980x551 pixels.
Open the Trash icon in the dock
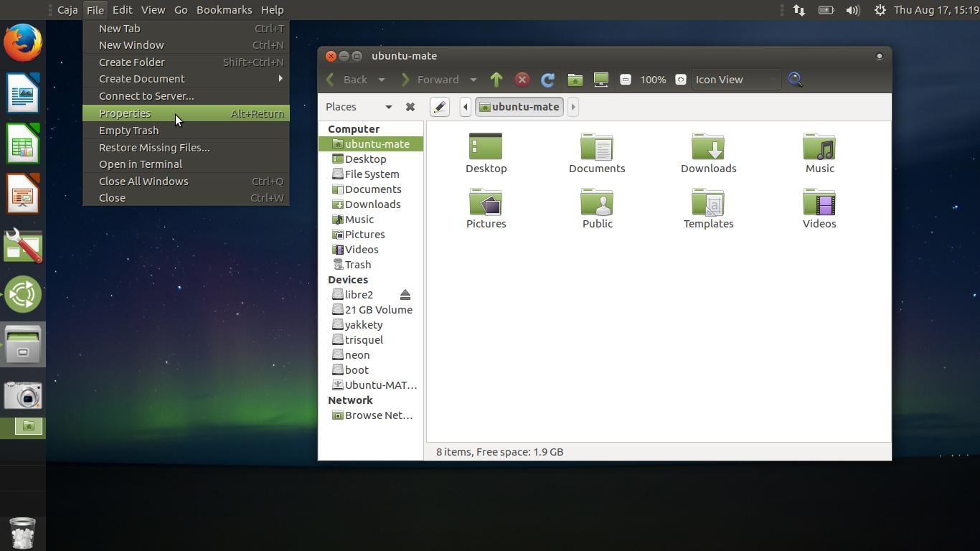[23, 533]
